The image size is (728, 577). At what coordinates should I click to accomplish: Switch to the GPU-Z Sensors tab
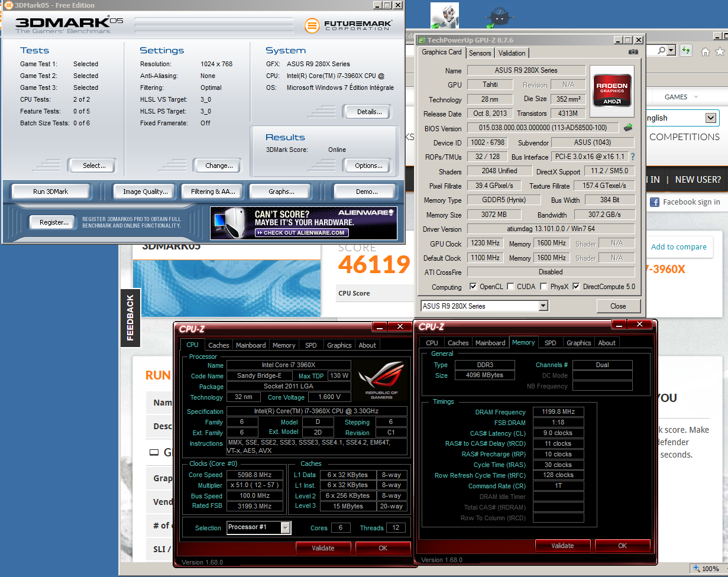pos(480,53)
